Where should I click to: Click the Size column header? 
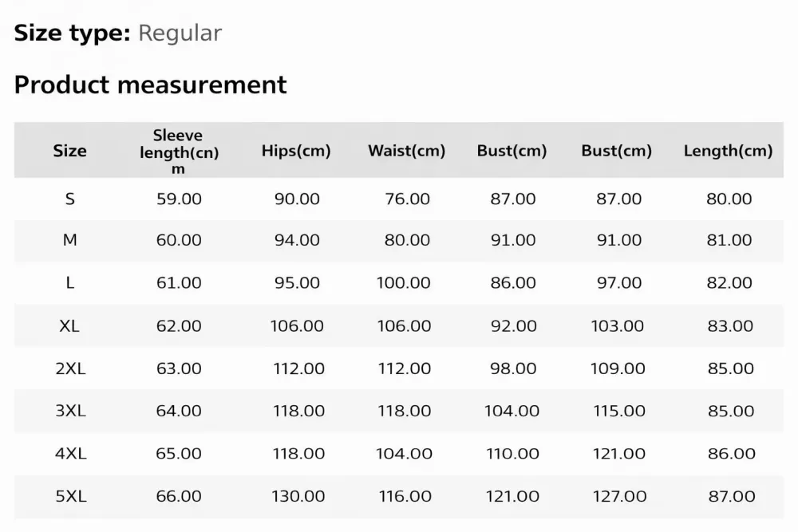pyautogui.click(x=69, y=151)
